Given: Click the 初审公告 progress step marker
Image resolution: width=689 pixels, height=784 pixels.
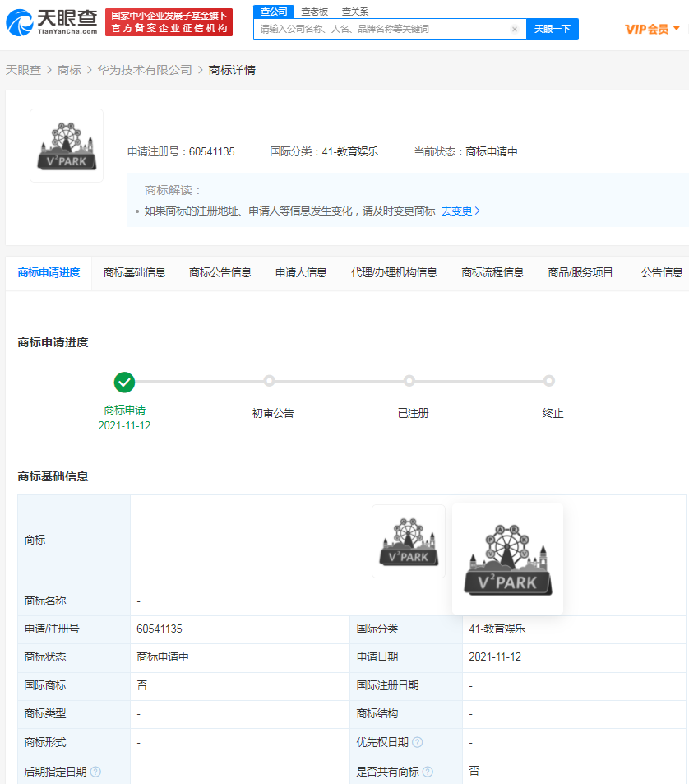Looking at the screenshot, I should click(269, 381).
